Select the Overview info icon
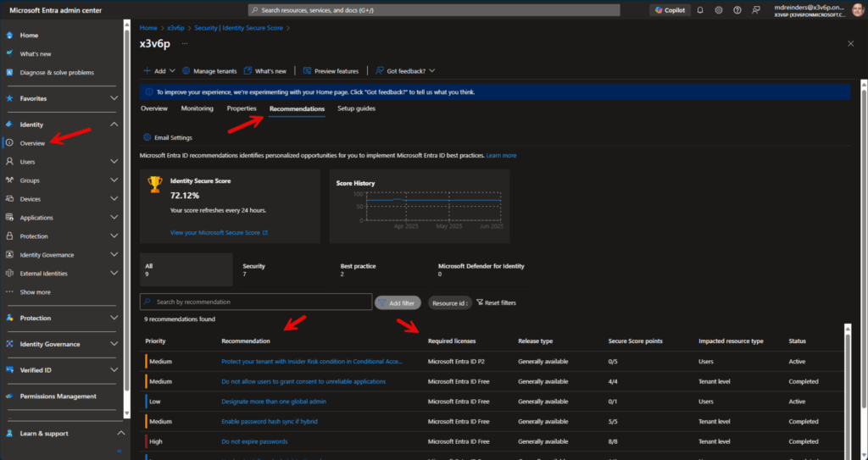868x460 pixels. (9, 143)
